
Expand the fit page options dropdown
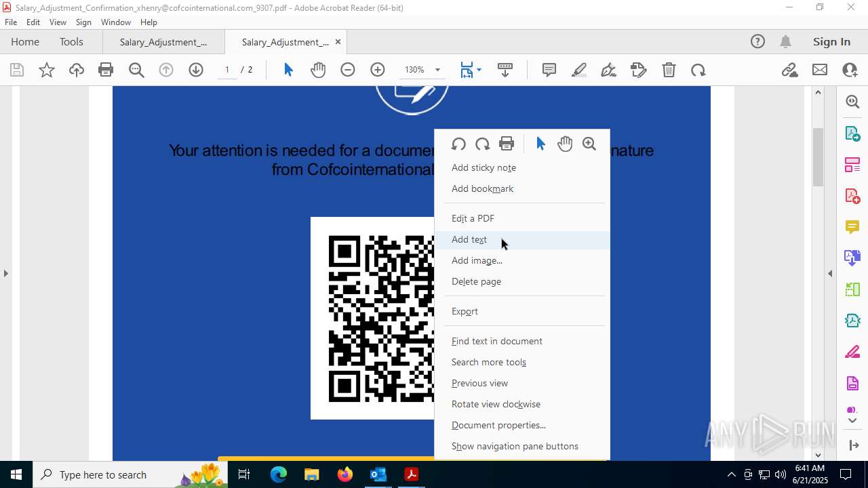pos(479,70)
